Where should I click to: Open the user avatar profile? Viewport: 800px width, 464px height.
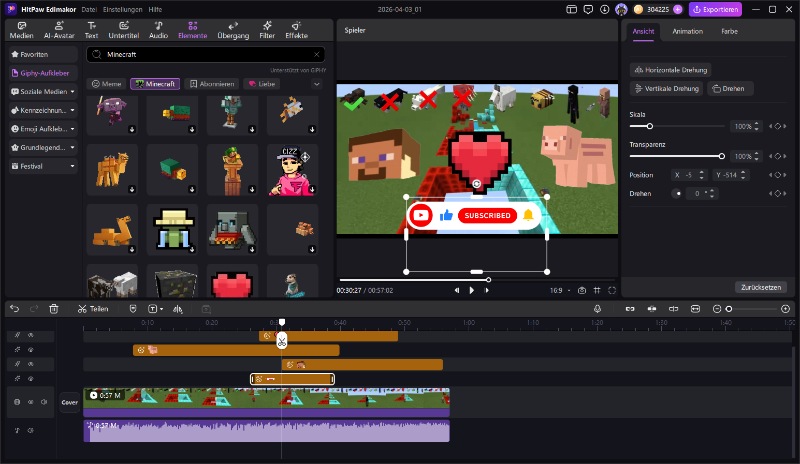(621, 9)
